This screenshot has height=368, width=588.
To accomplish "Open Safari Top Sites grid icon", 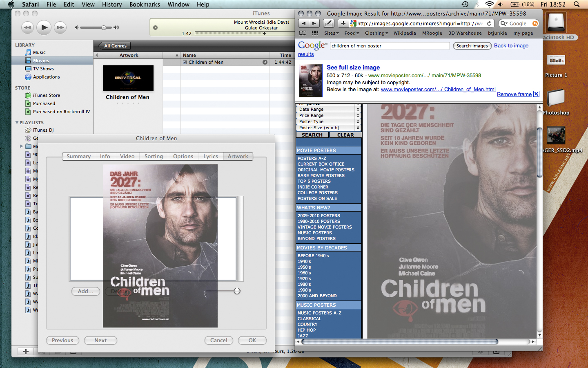I will [315, 33].
